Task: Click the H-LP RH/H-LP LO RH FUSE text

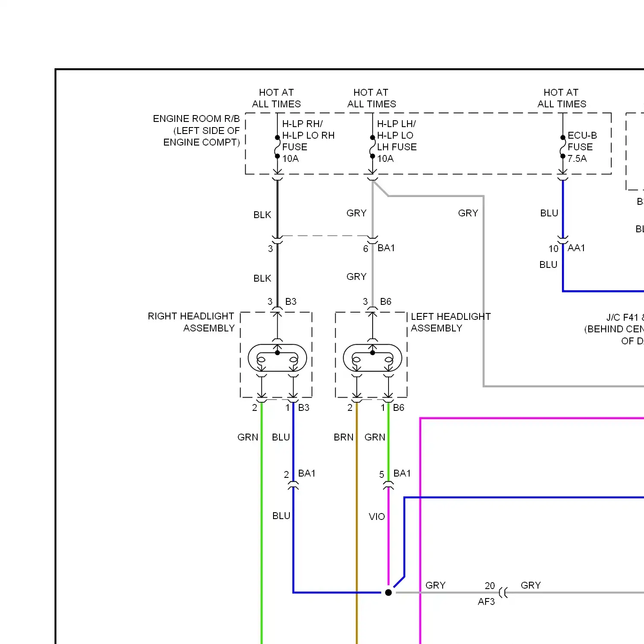Action: (x=308, y=135)
